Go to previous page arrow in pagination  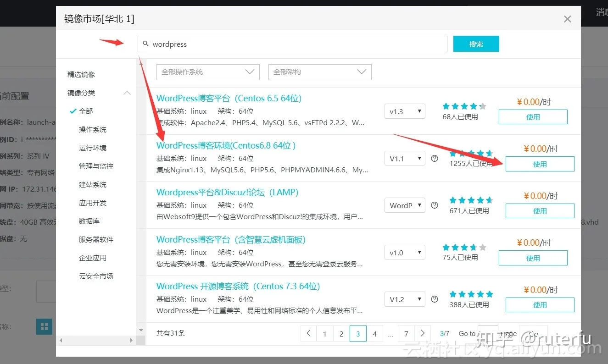coord(309,333)
